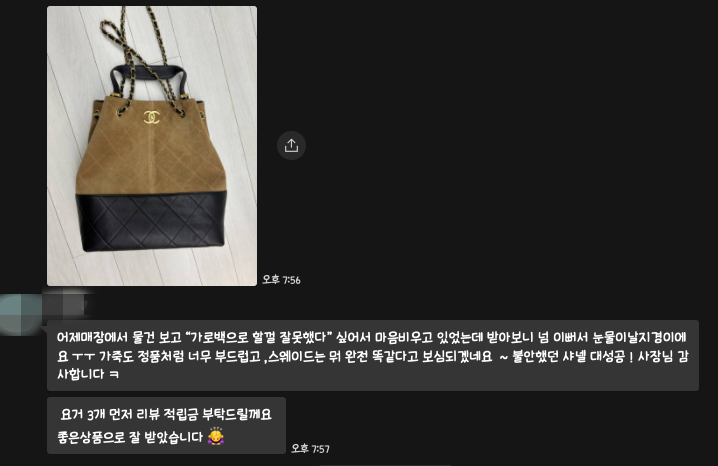Click the bowing person emoji in the message
Screen dimensions: 718x466
pos(216,436)
